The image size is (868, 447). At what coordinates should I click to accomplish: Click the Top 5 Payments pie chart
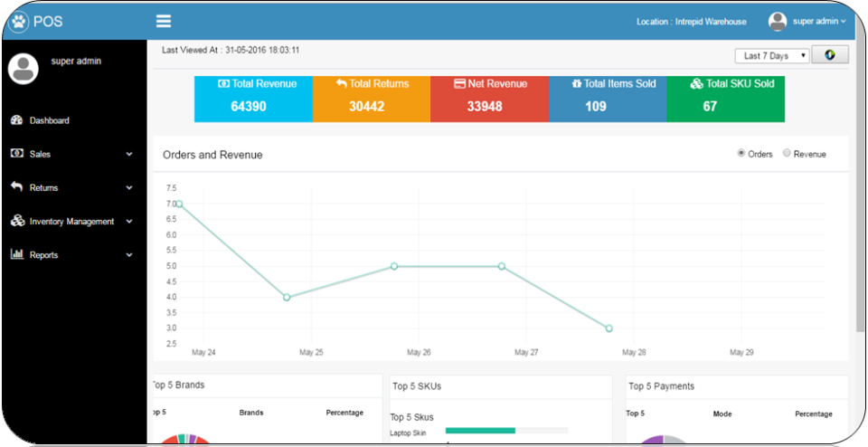(663, 439)
